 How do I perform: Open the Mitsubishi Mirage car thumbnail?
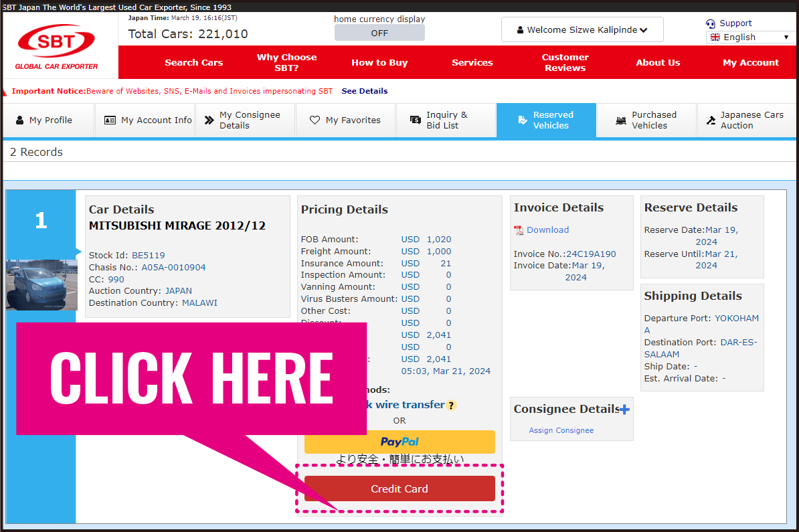[x=41, y=285]
